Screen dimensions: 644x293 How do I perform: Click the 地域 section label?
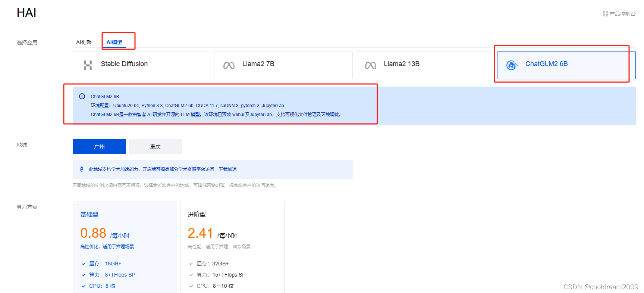coord(22,145)
